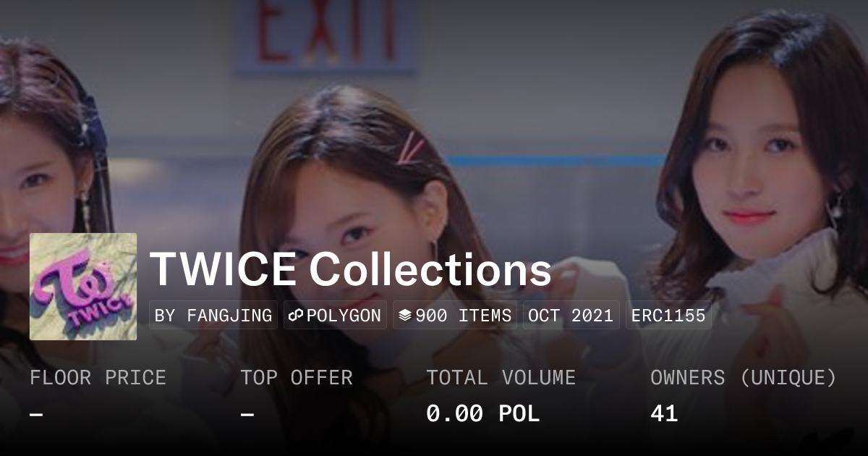Click the 0.00 POL volume value
Image resolution: width=868 pixels, height=456 pixels.
pos(482,414)
